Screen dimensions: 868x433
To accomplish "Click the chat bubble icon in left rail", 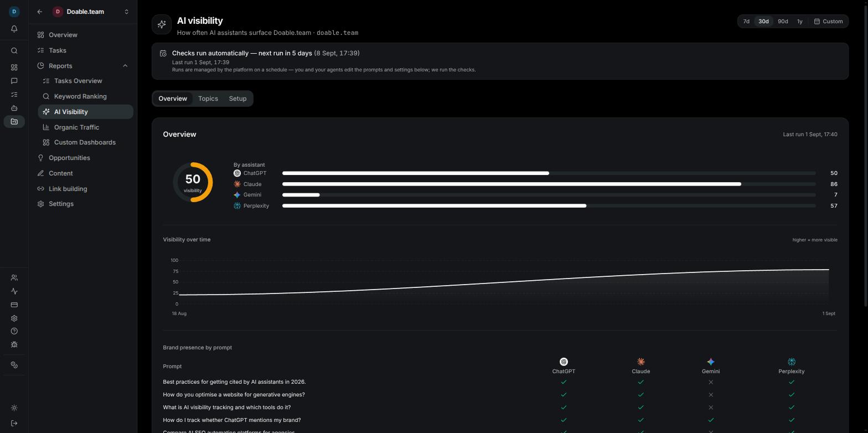I will [x=14, y=81].
